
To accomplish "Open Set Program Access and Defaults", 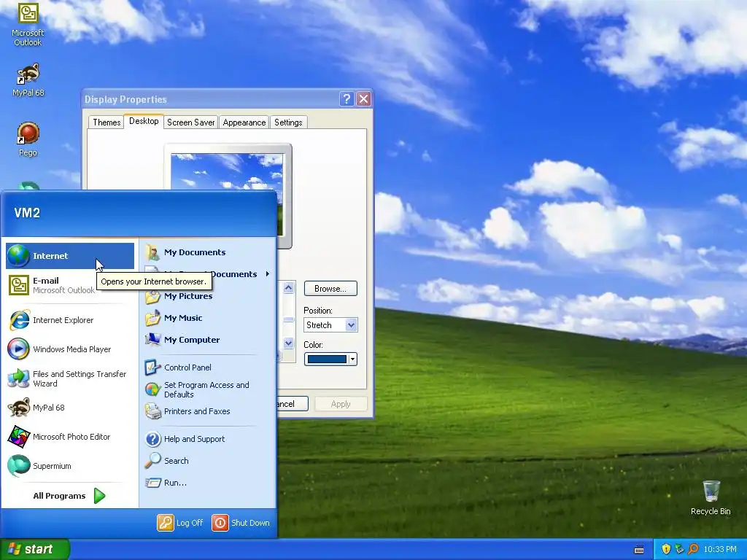I will [x=208, y=389].
